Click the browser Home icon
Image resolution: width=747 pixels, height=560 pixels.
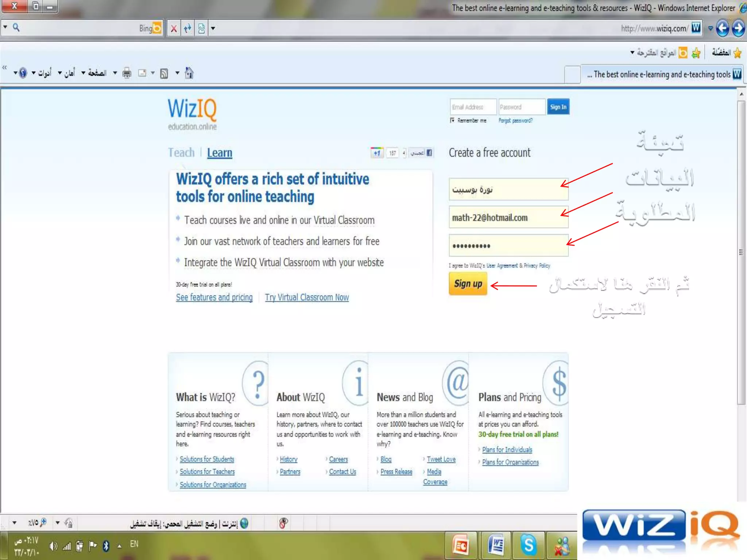click(x=189, y=73)
